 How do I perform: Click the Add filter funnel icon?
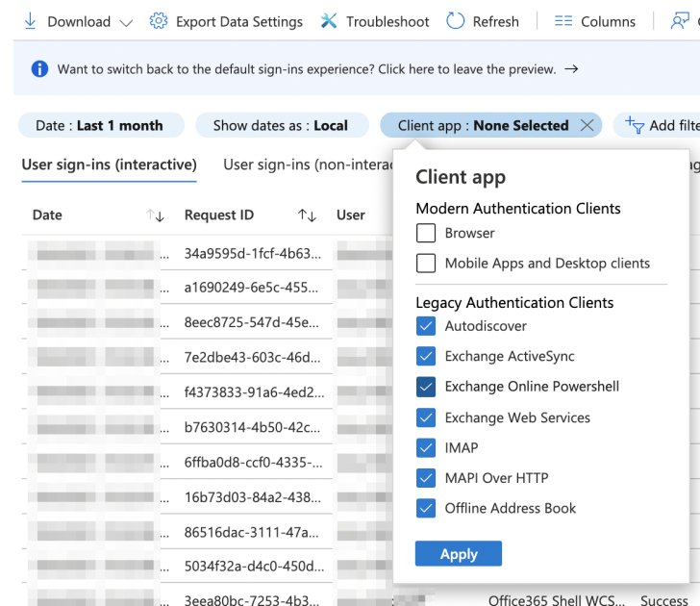tap(635, 125)
